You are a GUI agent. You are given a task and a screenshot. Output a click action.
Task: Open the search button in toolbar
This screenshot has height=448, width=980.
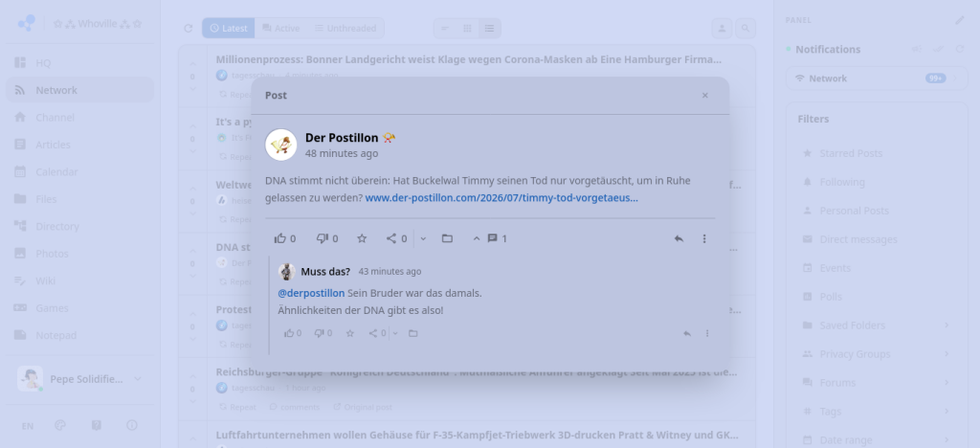pyautogui.click(x=745, y=28)
